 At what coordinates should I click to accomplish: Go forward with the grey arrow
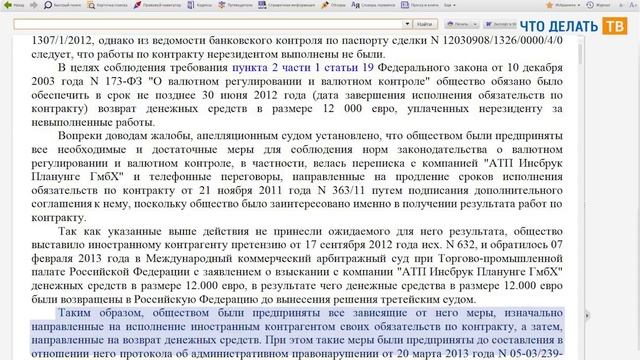33,5
